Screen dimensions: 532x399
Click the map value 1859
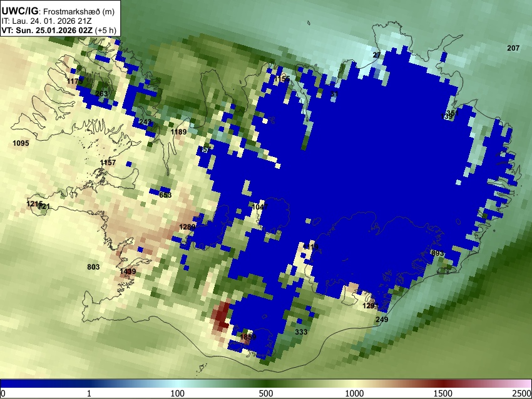[248, 337]
